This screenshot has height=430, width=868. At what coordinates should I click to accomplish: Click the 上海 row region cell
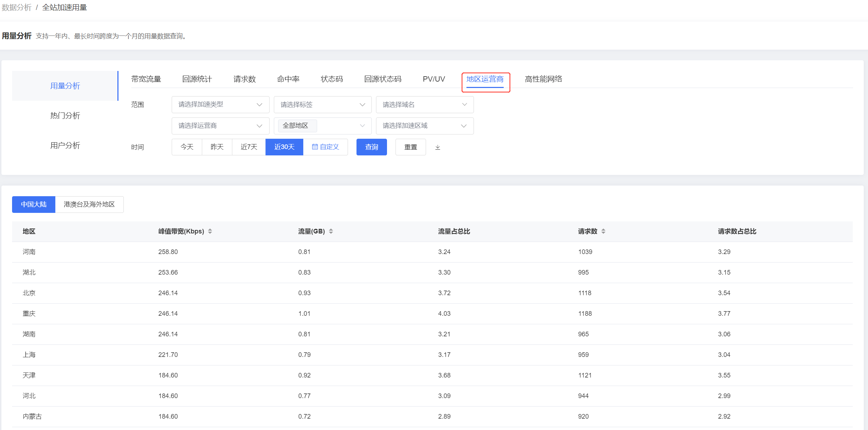29,355
